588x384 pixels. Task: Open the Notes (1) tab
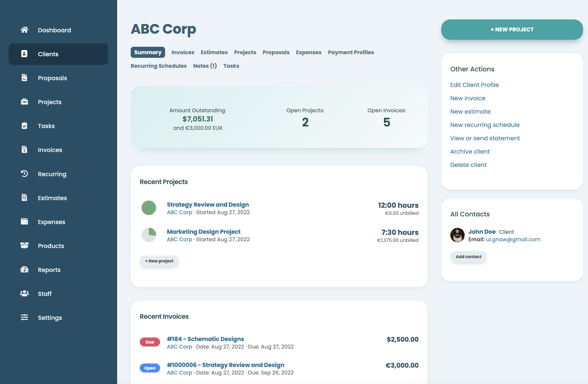pos(205,66)
